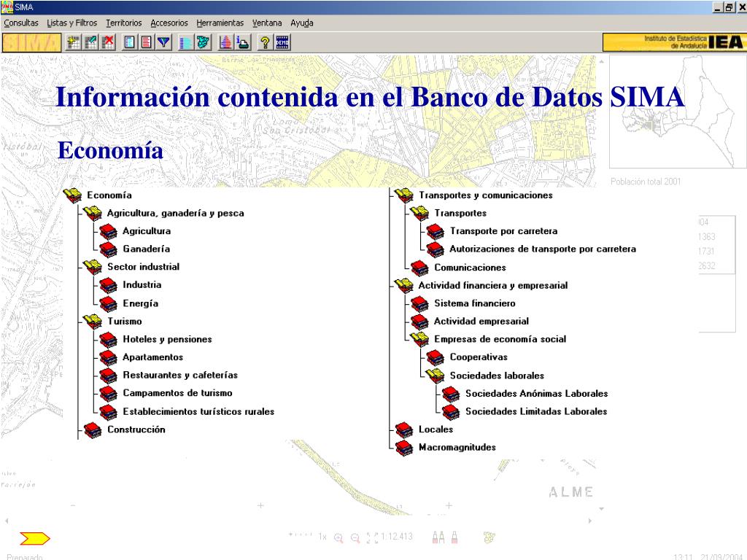Click the edit query pencil toolbar icon
Image resolution: width=747 pixels, height=560 pixels.
click(x=91, y=42)
